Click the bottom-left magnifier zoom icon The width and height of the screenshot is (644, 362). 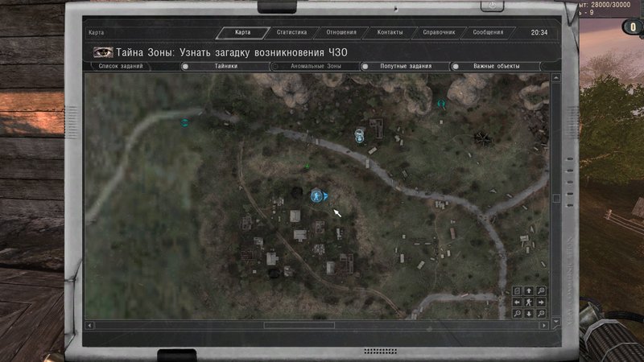(x=518, y=313)
